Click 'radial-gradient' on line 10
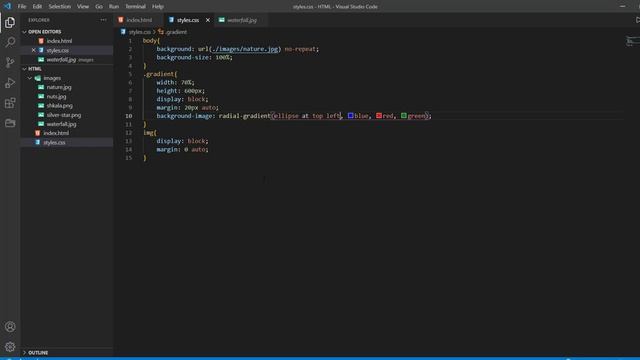This screenshot has height=360, width=640. click(x=244, y=116)
